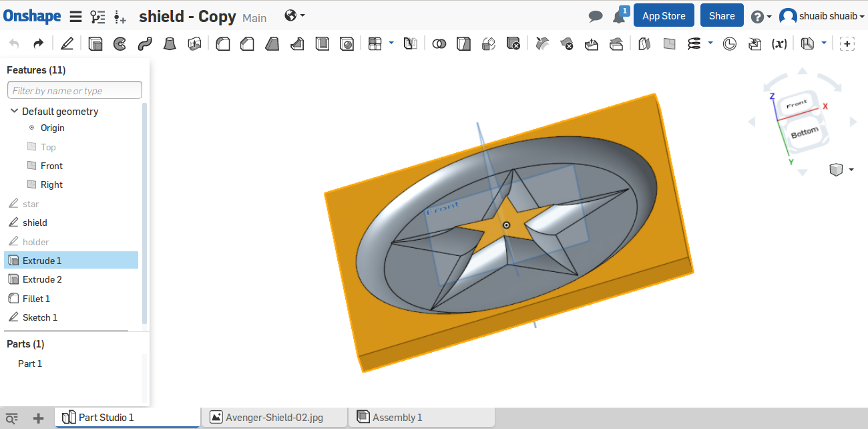Select the Transform tool
The width and height of the screenshot is (868, 429).
[x=488, y=44]
